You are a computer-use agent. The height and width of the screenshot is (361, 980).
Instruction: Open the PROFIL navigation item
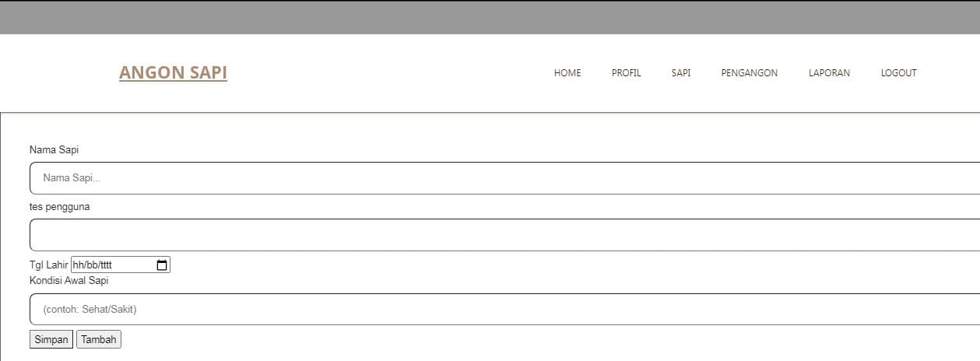tap(626, 73)
